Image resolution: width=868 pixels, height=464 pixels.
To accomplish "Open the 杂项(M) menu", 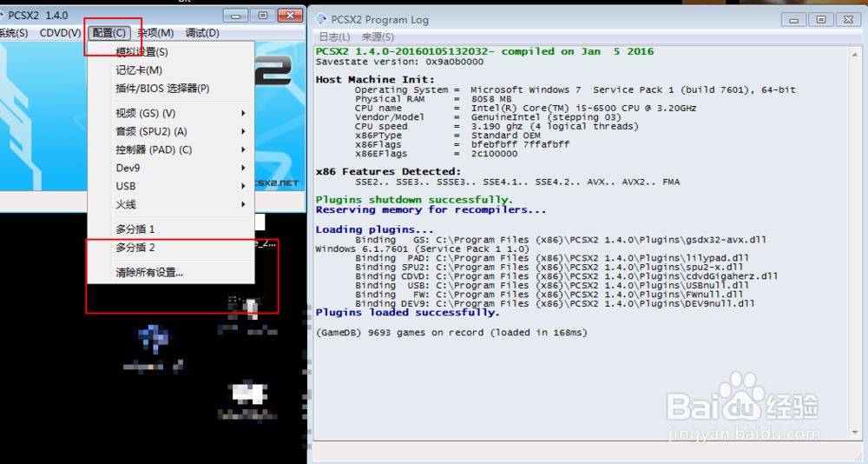I will coord(155,33).
